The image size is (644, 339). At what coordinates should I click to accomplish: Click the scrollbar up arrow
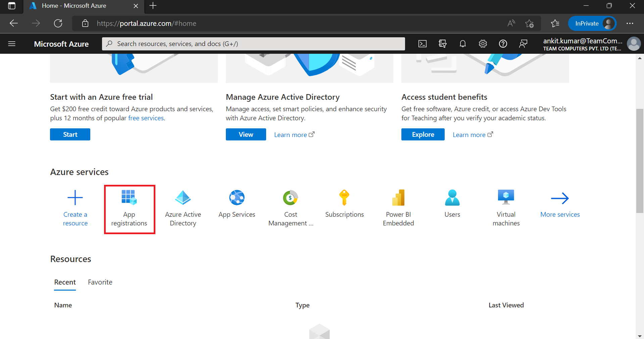640,58
